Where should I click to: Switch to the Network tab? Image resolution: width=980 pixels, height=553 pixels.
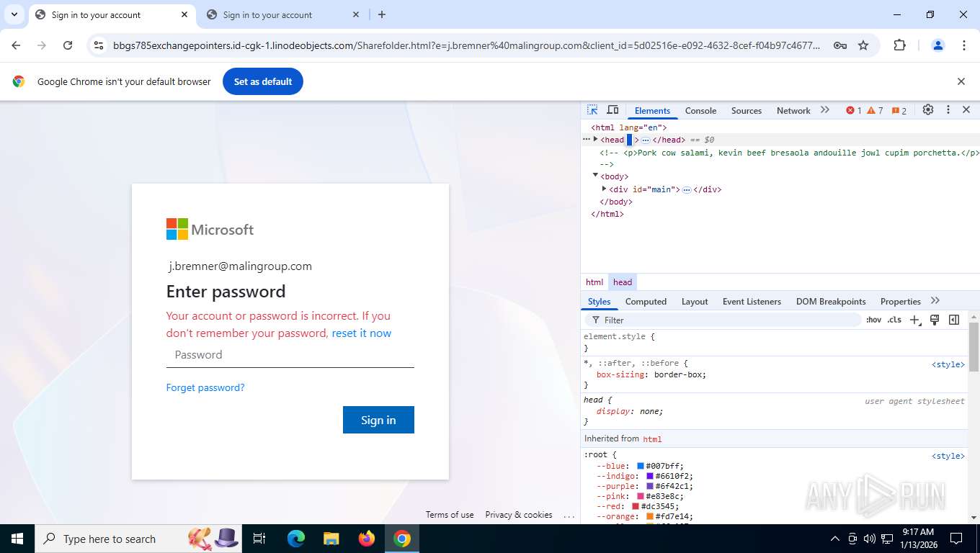pyautogui.click(x=793, y=110)
